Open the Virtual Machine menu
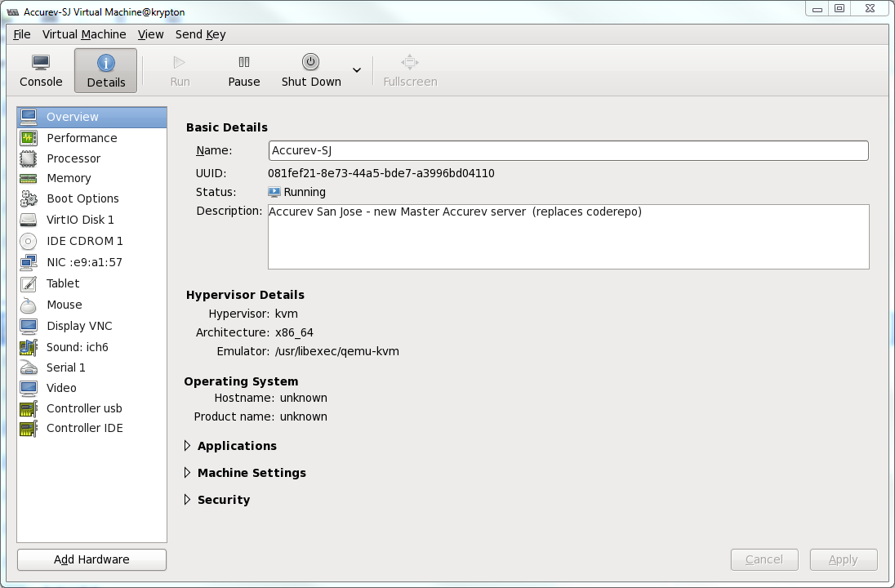 point(84,34)
